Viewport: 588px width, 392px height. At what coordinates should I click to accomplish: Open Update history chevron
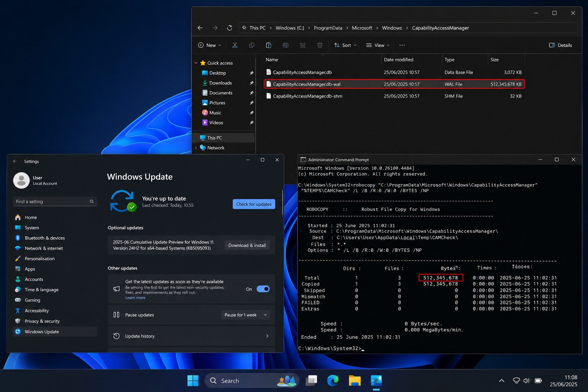point(267,336)
